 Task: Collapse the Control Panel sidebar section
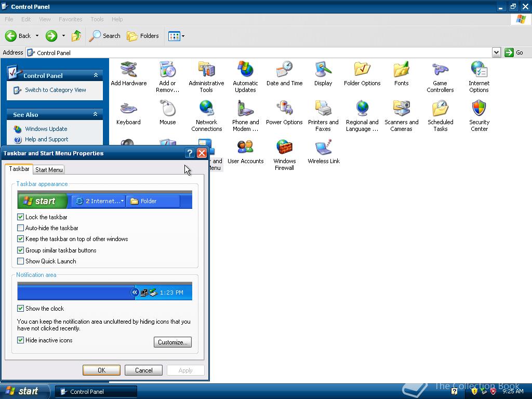(x=96, y=75)
